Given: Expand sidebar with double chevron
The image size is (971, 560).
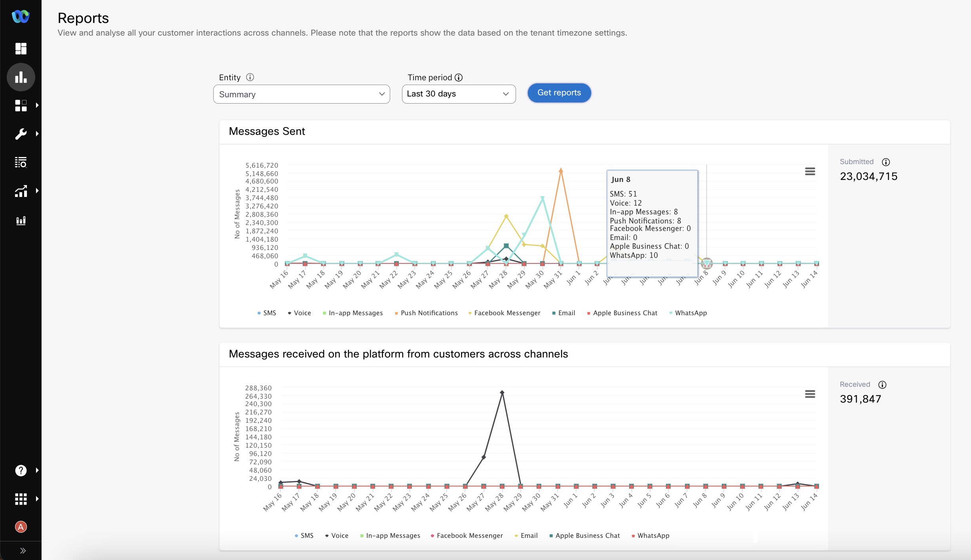Looking at the screenshot, I should tap(23, 551).
